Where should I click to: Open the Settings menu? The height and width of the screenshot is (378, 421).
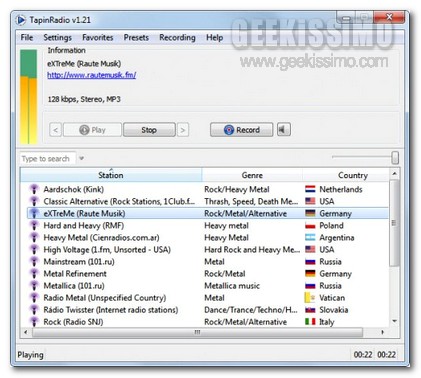(x=57, y=38)
